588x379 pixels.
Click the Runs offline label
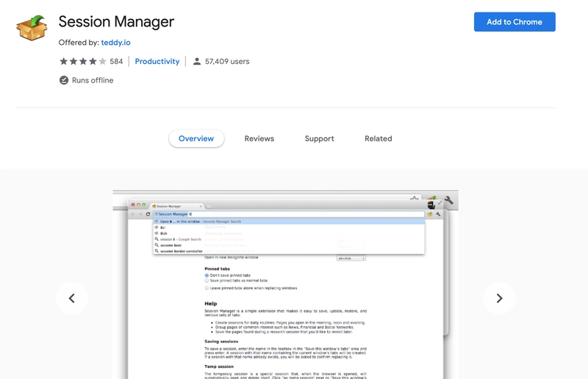[x=93, y=80]
